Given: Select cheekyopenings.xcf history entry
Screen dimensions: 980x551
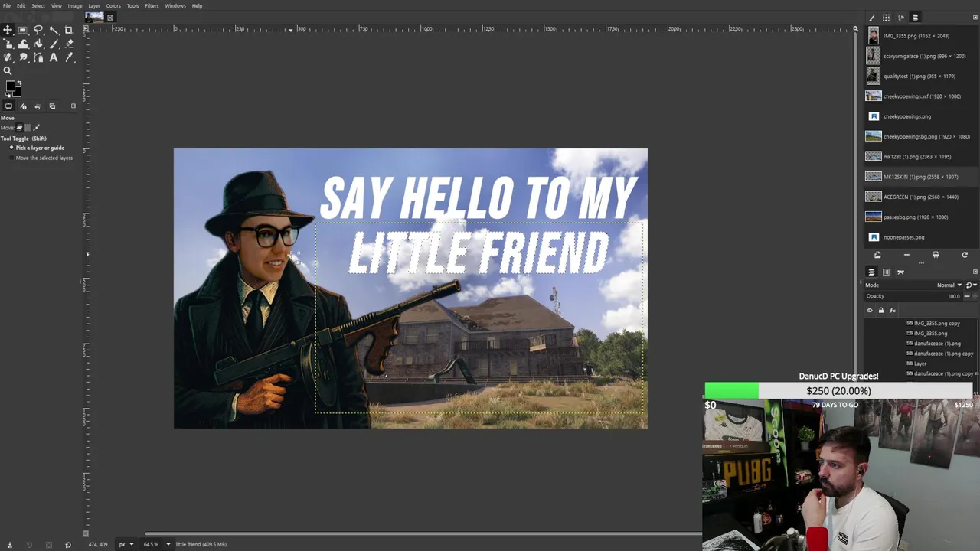Looking at the screenshot, I should [x=920, y=96].
